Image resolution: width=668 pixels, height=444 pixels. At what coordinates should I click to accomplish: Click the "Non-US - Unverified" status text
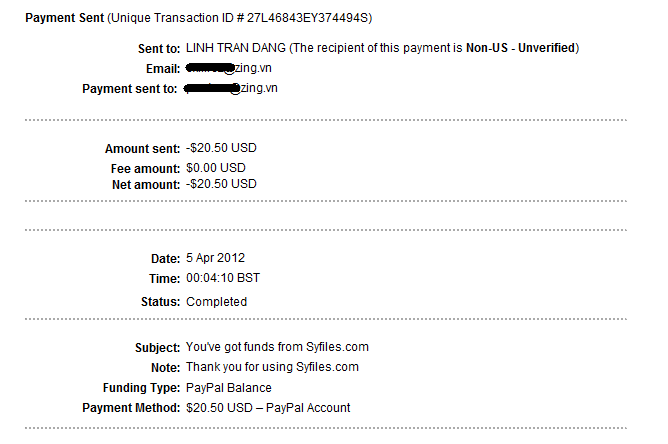(520, 49)
